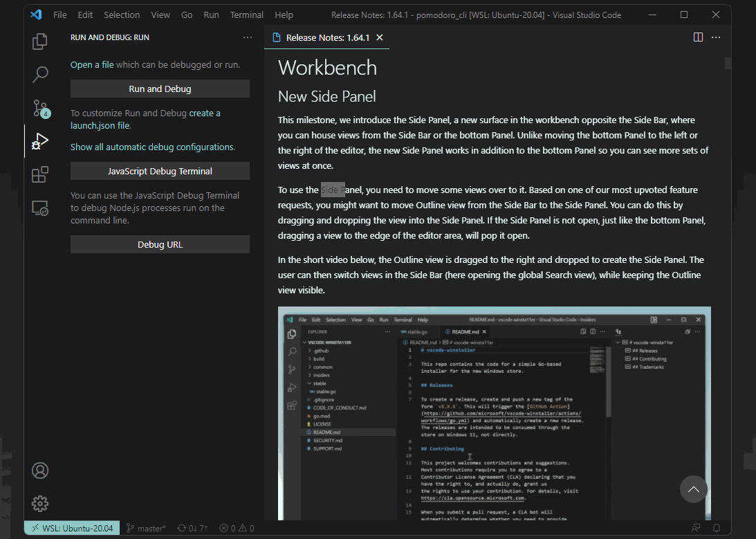Open the editor's More Actions menu
This screenshot has width=756, height=539.
point(715,37)
